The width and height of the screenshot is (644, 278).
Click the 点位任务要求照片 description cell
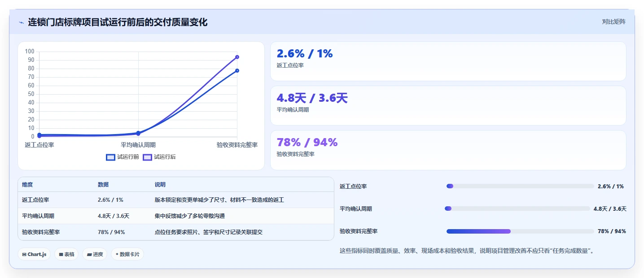tap(209, 232)
